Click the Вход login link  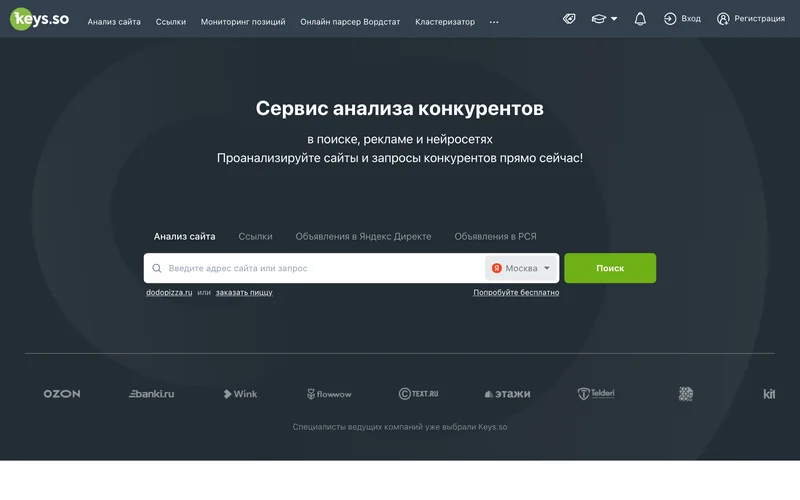pos(682,19)
